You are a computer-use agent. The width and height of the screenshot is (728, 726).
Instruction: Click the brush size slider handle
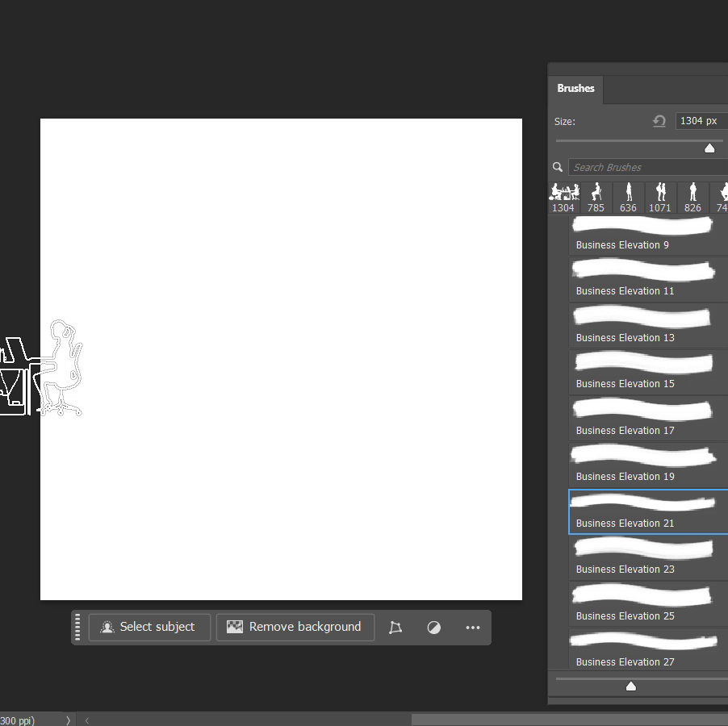point(709,148)
